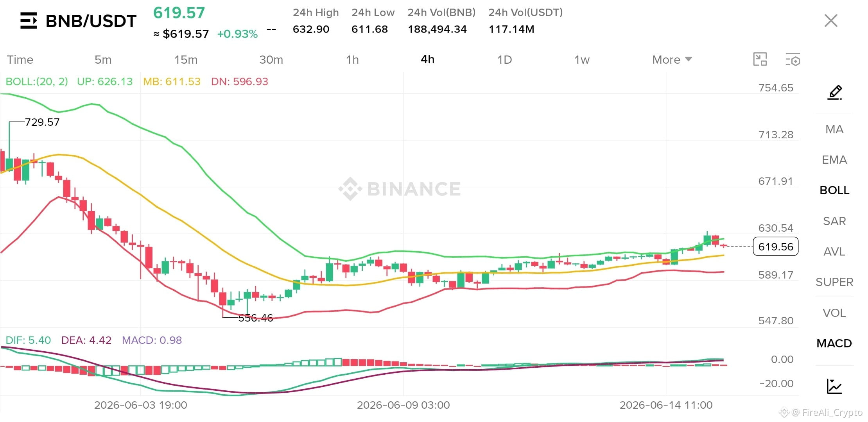
Task: Open the chart layout switch icon
Action: (x=760, y=59)
